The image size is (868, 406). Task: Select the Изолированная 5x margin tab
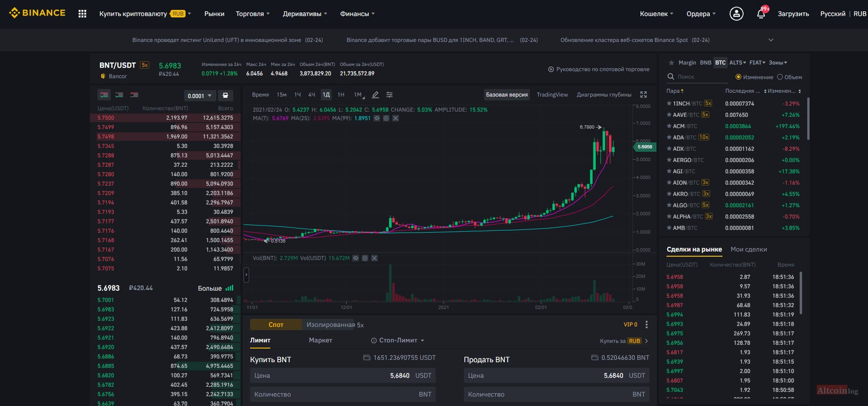click(335, 325)
